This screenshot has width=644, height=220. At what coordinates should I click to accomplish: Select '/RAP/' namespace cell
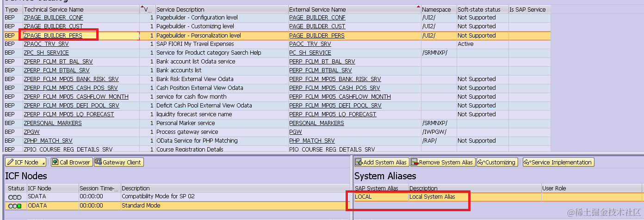[438, 141]
